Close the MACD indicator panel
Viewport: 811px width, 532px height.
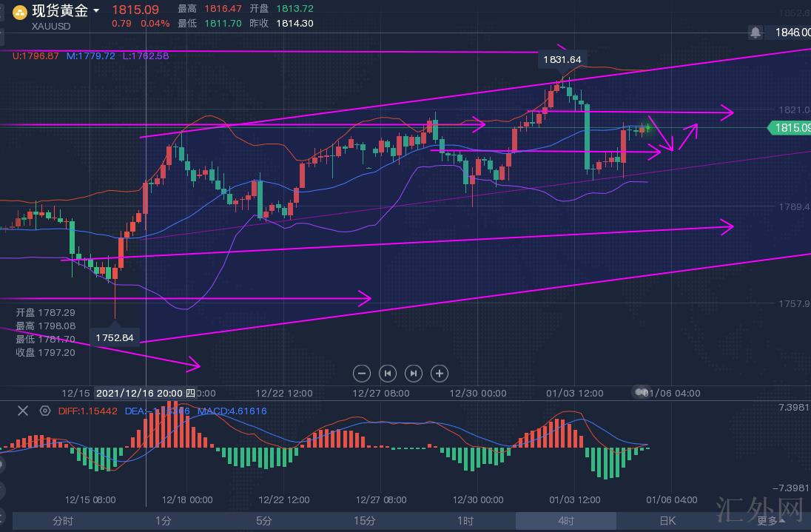coord(23,411)
